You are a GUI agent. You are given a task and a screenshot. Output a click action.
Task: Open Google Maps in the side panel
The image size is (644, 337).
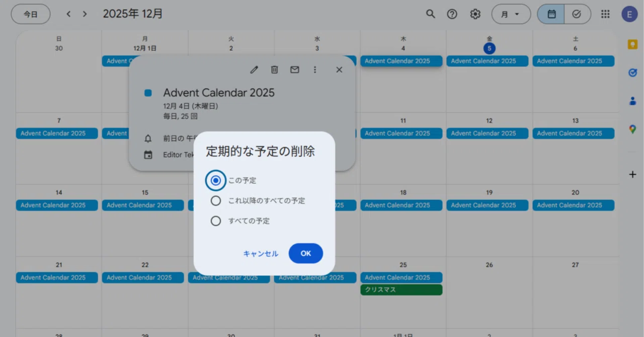click(632, 129)
